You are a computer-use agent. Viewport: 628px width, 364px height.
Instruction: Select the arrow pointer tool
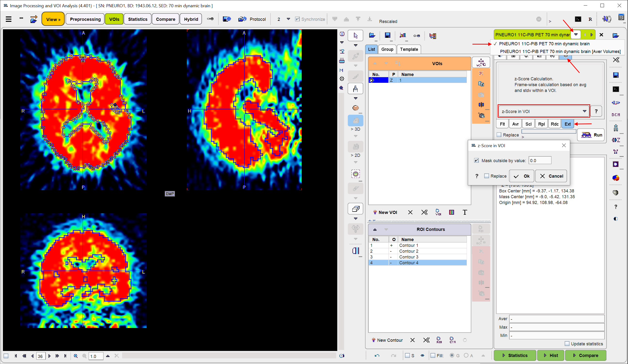click(x=356, y=36)
